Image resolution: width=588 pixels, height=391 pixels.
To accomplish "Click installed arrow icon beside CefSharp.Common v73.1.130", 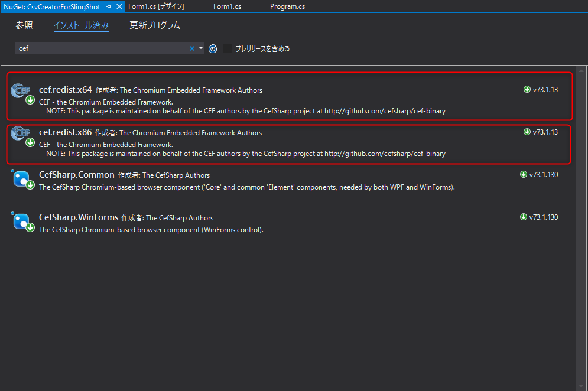I will coord(524,174).
